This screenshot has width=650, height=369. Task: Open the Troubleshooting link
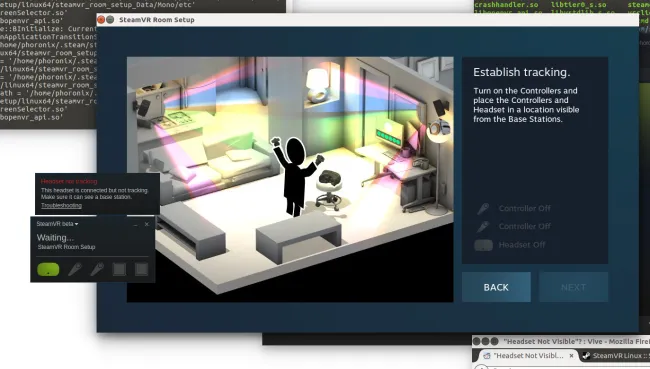click(61, 206)
